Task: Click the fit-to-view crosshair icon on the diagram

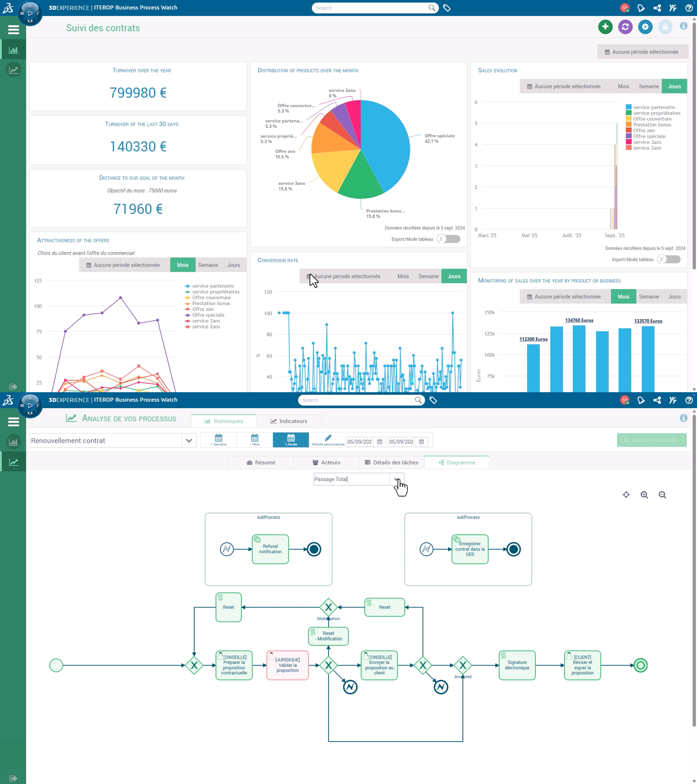Action: click(626, 495)
